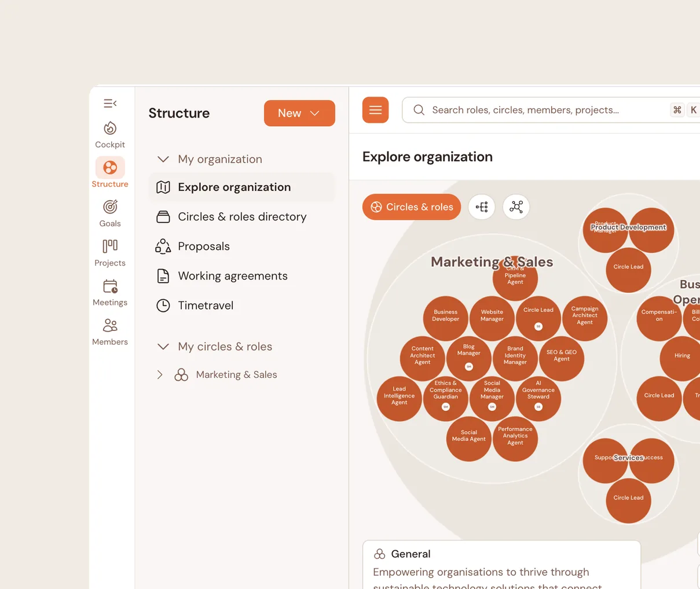
Task: Open the Lead Intelligence Agent role
Action: (x=400, y=399)
